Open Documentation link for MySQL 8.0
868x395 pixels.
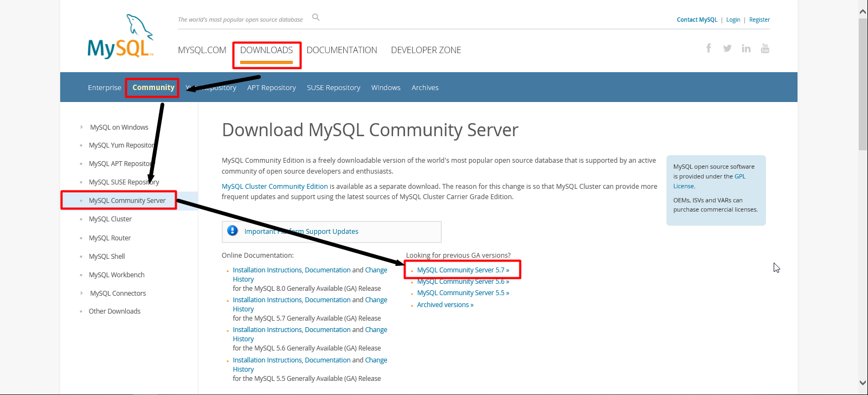(x=327, y=270)
